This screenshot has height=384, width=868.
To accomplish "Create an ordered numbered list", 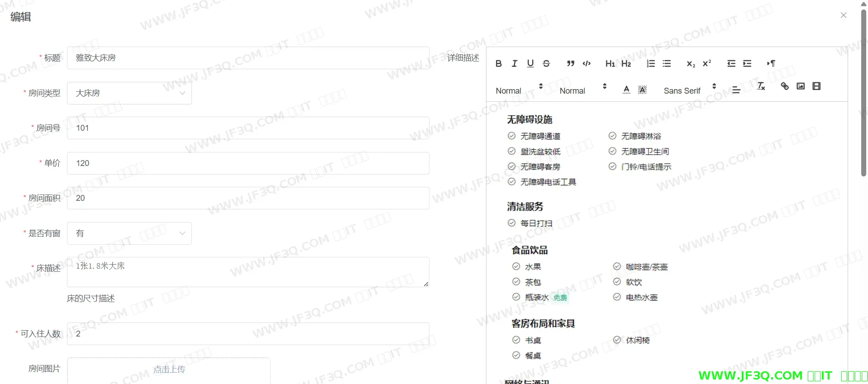I will pyautogui.click(x=651, y=64).
